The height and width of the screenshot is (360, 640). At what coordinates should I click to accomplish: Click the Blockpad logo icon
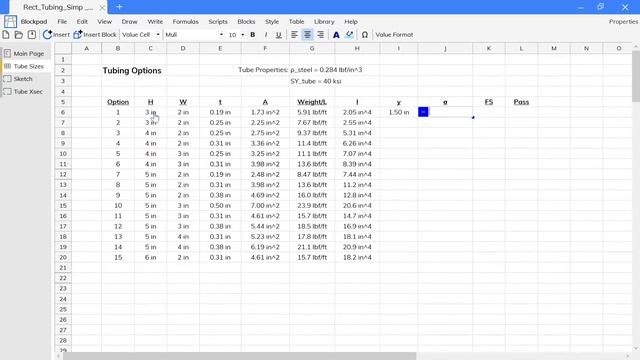(x=11, y=21)
